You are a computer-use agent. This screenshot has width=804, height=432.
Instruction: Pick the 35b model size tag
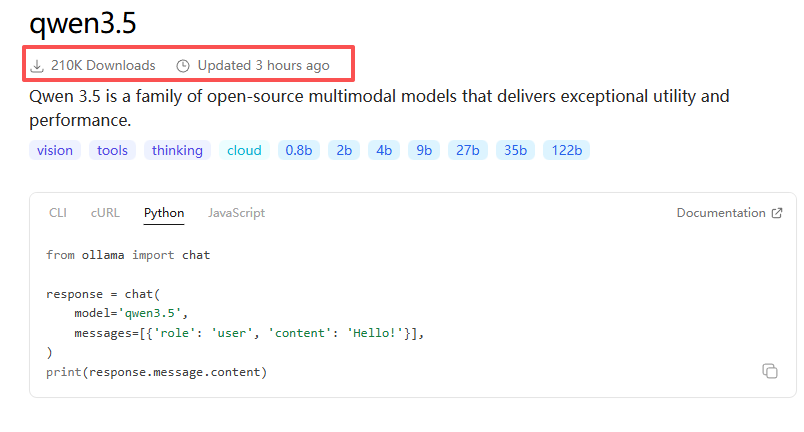pos(515,150)
